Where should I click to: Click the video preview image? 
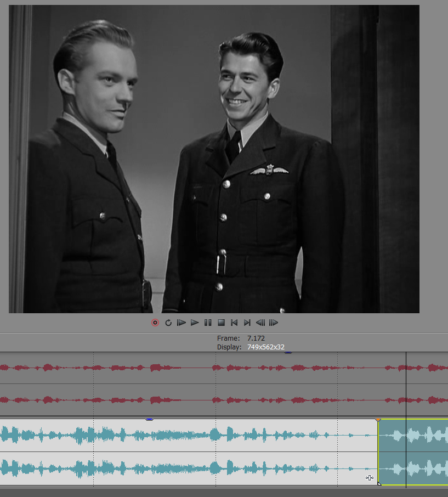point(214,159)
